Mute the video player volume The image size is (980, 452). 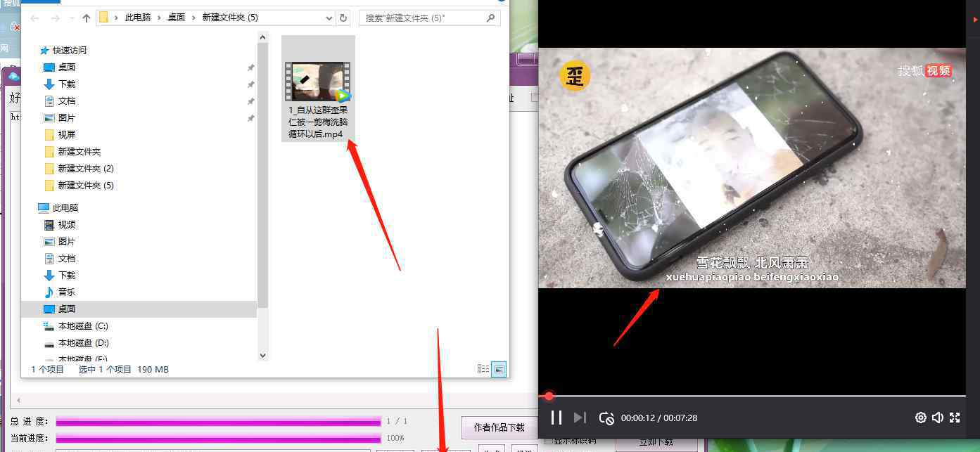(938, 418)
